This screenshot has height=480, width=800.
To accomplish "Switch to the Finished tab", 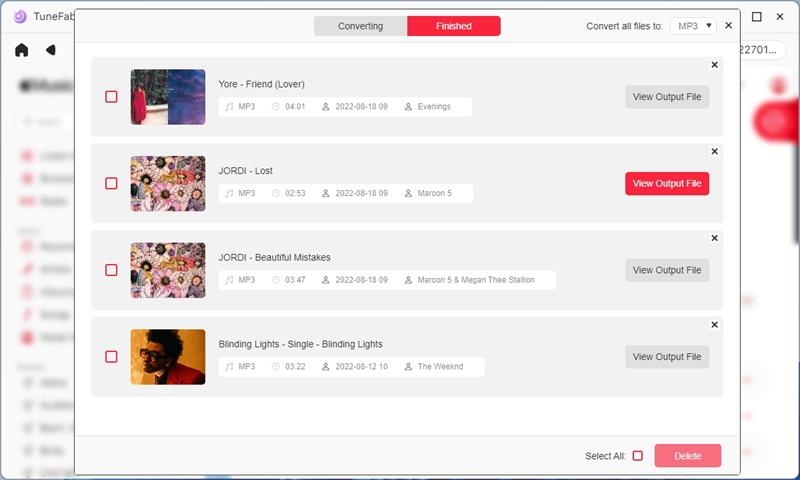I will [x=453, y=26].
